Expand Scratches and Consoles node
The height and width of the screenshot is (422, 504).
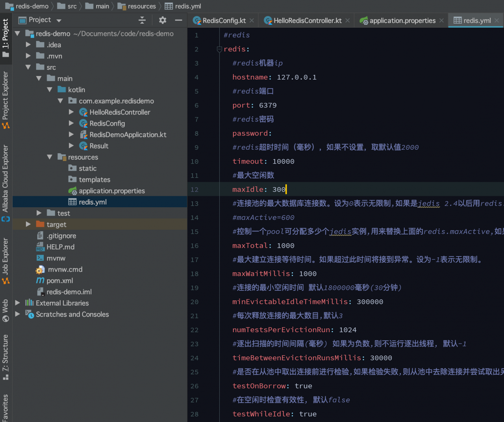17,314
